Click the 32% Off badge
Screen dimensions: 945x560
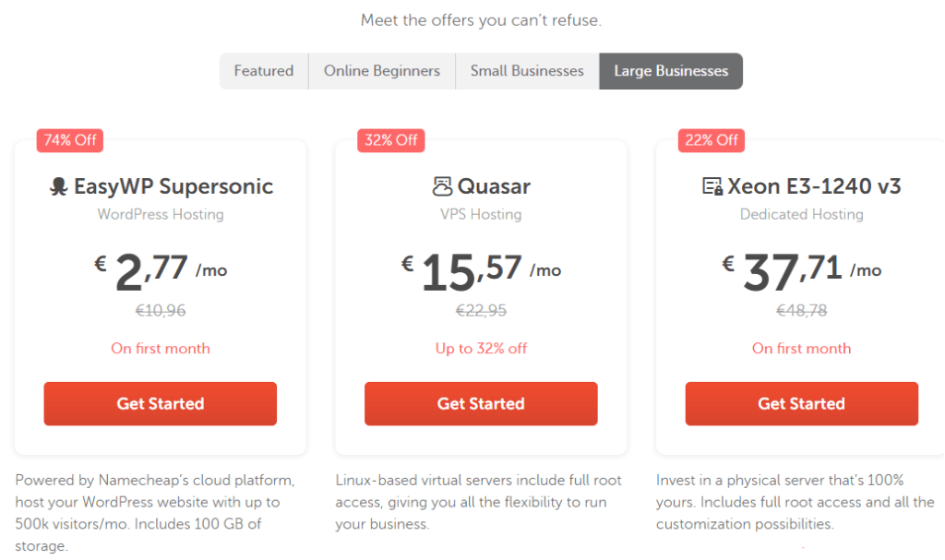tap(390, 140)
